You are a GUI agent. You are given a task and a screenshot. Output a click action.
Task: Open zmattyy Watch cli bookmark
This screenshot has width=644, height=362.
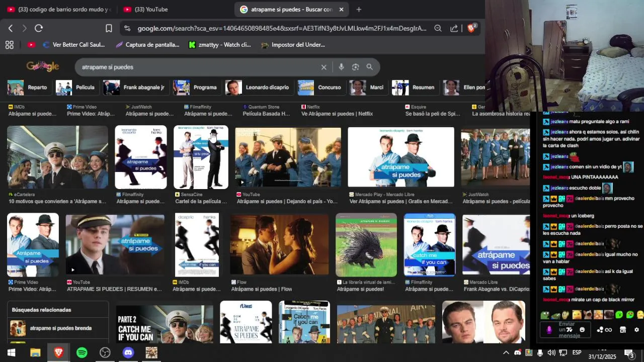219,45
